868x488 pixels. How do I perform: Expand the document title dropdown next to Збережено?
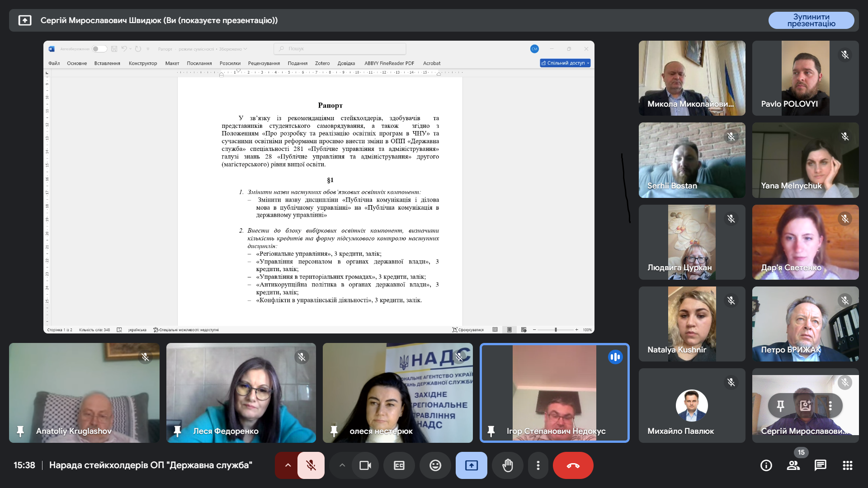(x=245, y=49)
